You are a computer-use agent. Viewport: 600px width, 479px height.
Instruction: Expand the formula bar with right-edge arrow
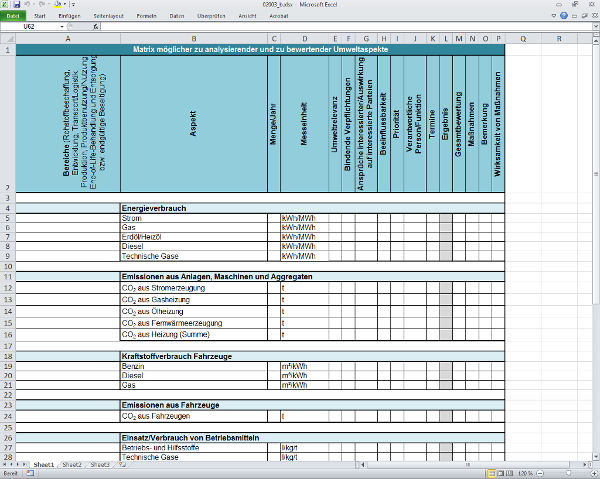[x=594, y=28]
